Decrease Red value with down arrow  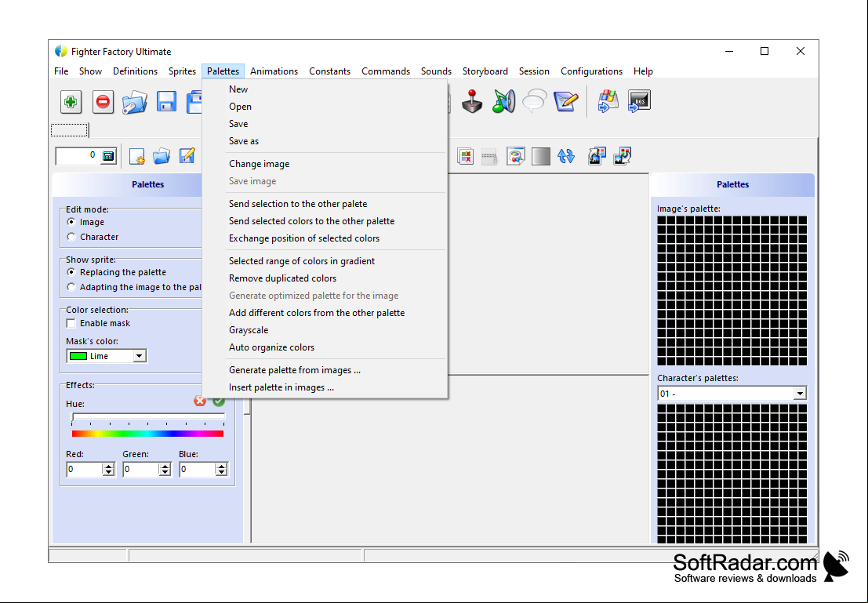108,473
